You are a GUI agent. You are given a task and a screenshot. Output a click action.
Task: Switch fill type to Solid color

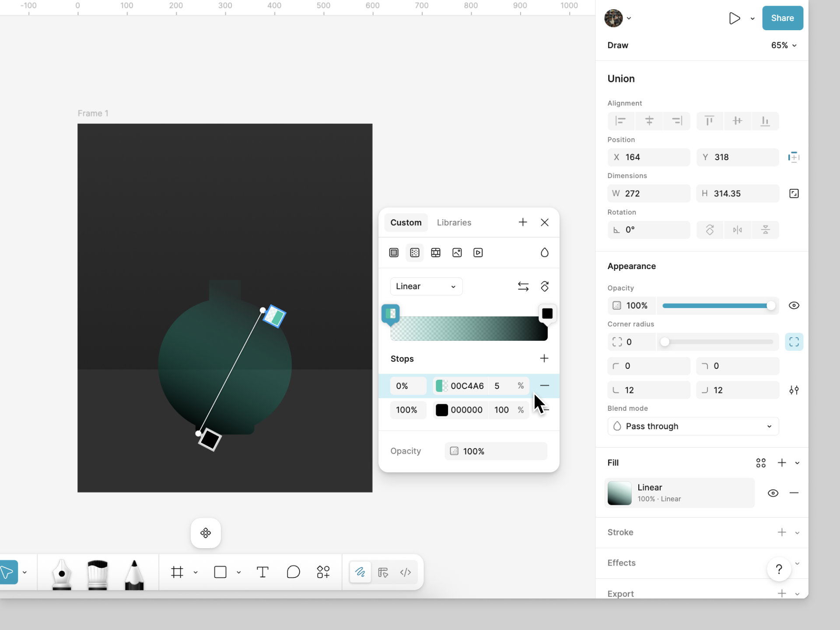point(393,252)
